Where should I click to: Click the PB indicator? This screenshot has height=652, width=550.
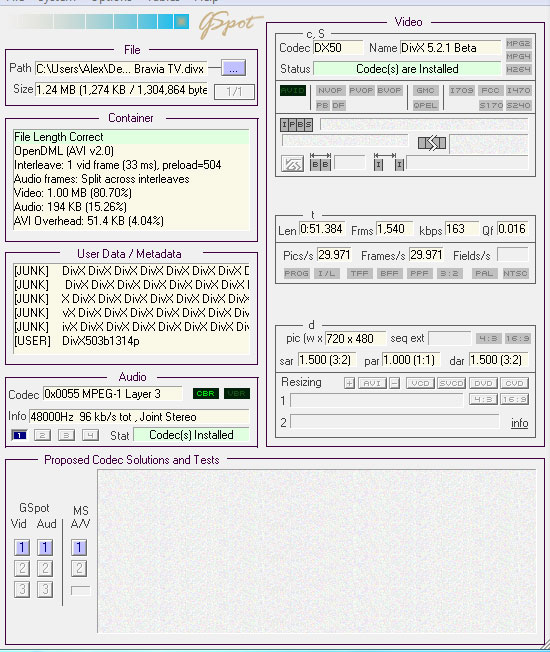click(322, 105)
